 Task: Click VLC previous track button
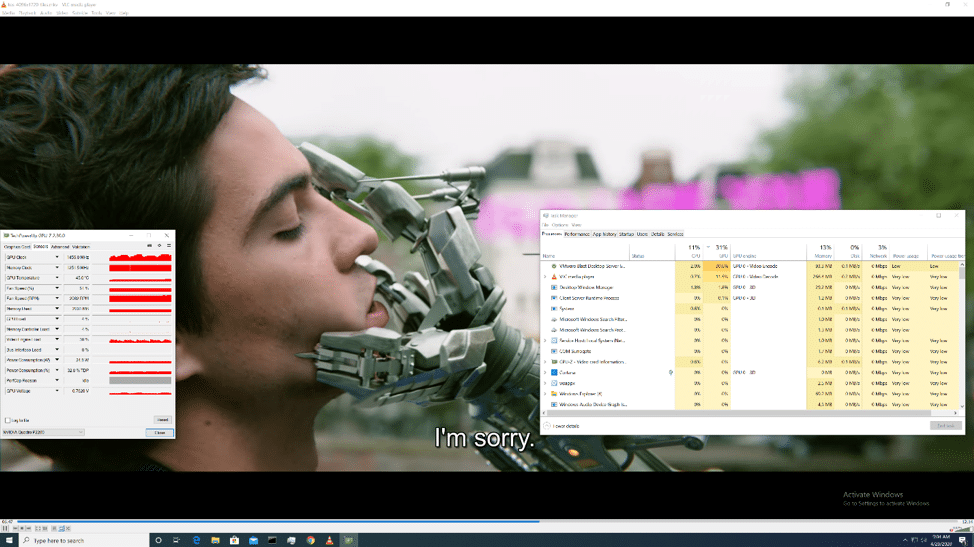[15, 528]
